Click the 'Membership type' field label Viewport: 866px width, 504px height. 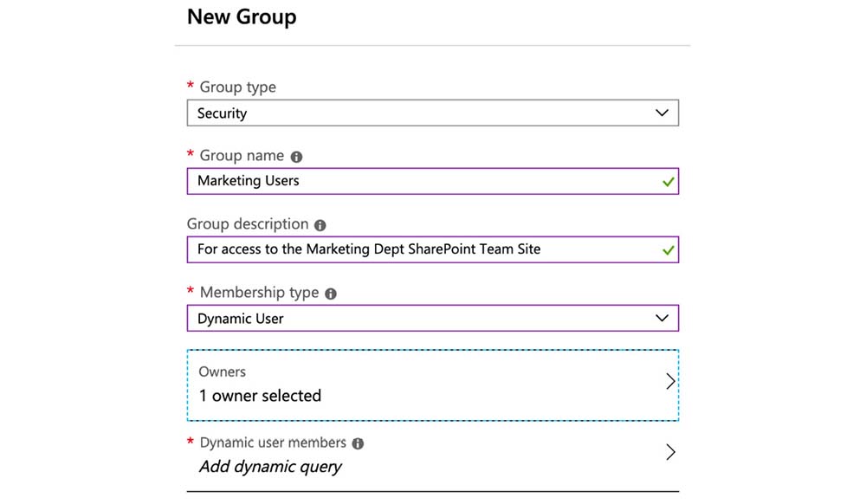click(259, 293)
